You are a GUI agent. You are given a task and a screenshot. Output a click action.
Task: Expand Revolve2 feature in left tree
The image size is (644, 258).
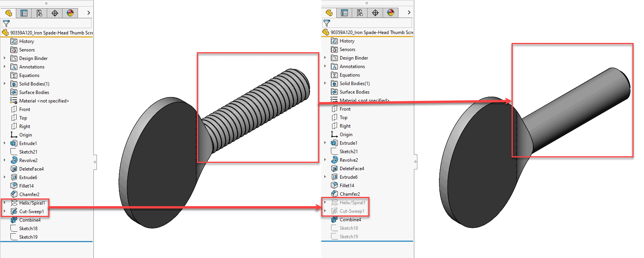pos(5,161)
